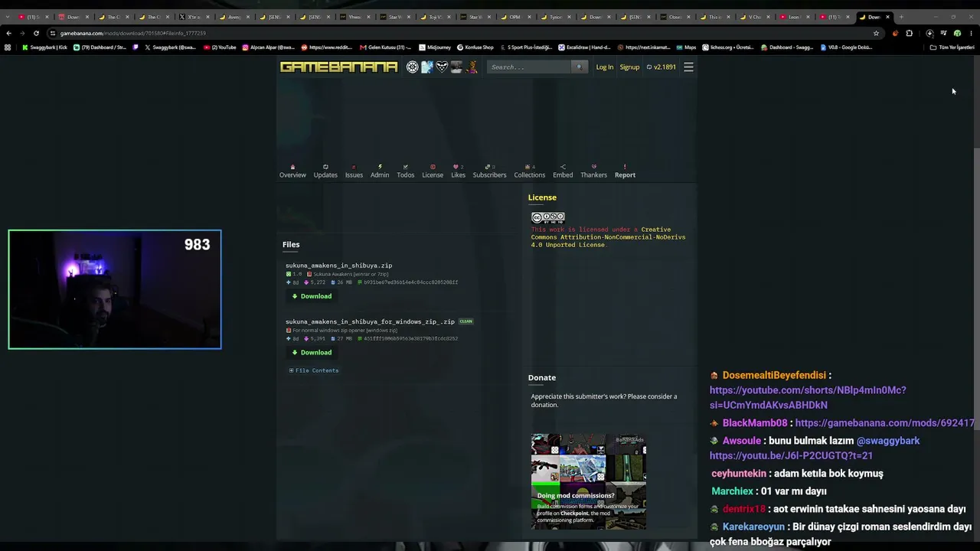Open the Report tab
The height and width of the screenshot is (551, 980).
[625, 171]
